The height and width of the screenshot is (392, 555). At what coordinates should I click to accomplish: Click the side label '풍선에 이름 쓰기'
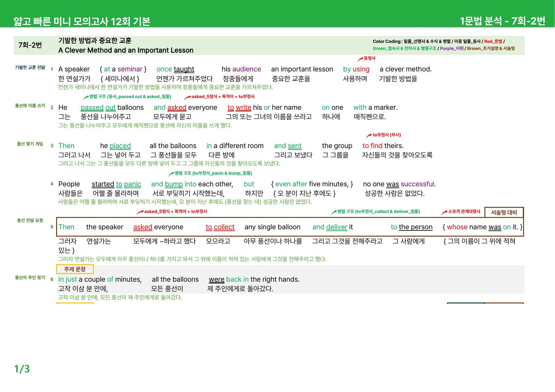(x=30, y=106)
